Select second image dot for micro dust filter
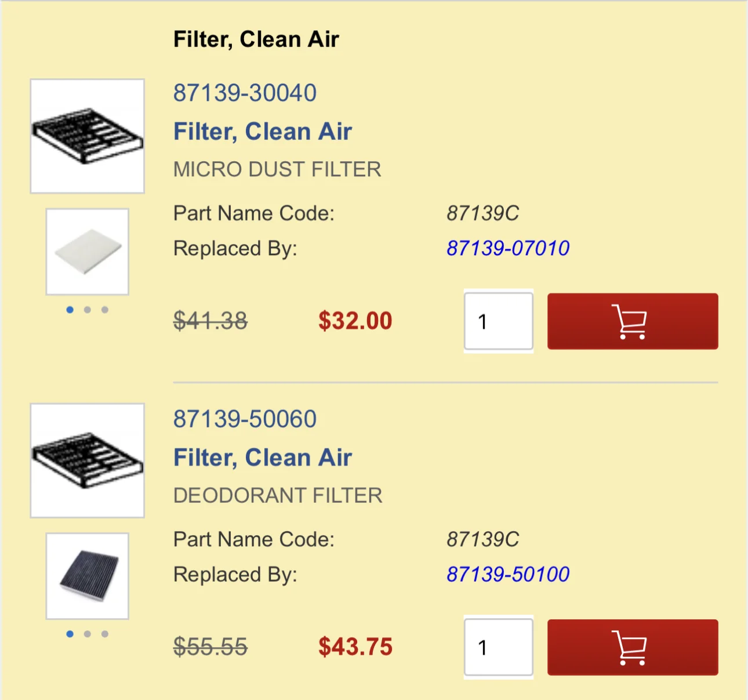Screen dimensions: 748x700 tap(88, 310)
